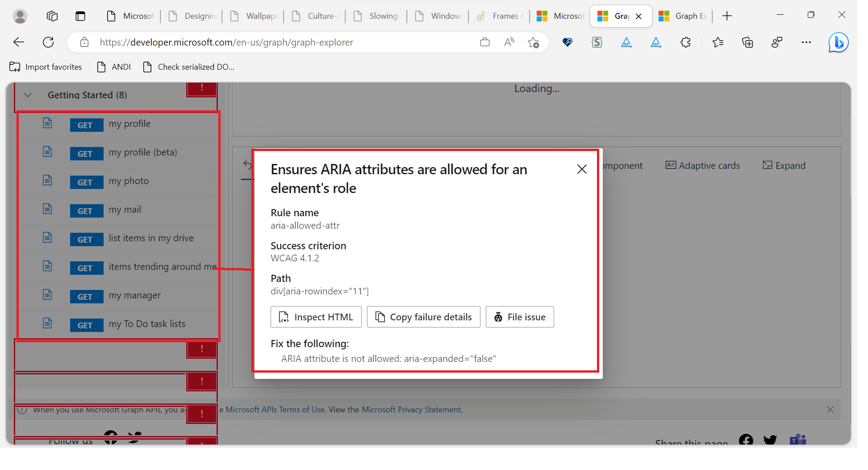The height and width of the screenshot is (470, 868).
Task: Open the Bing chat icon
Action: coord(839,42)
